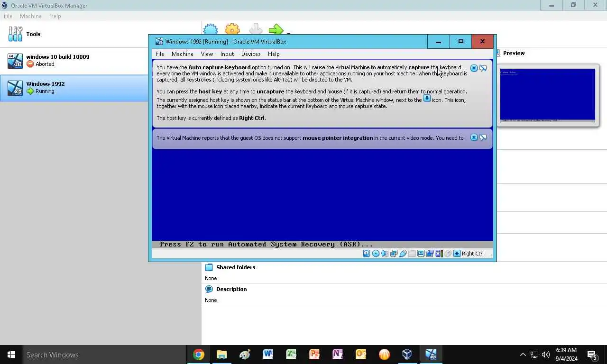Screen dimensions: 607x364
Task: Open the Help menu of the VM window
Action: tap(274, 54)
